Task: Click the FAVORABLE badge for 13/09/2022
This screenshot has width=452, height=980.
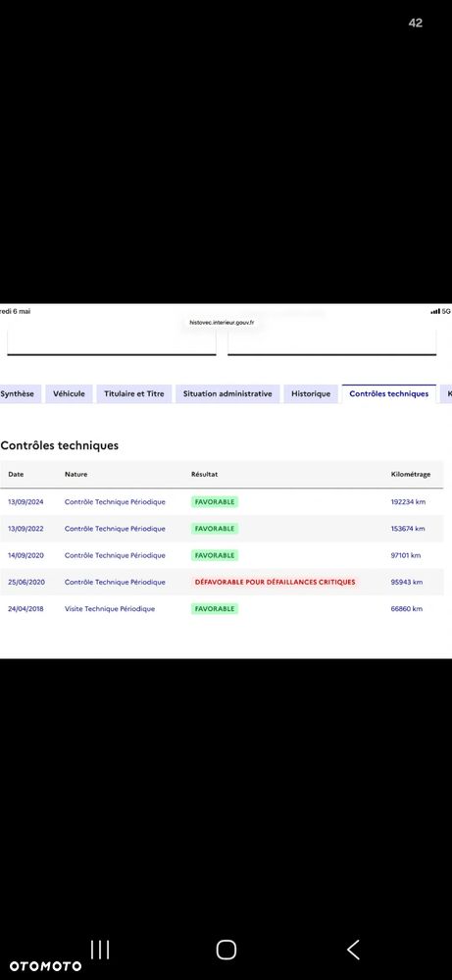Action: [215, 529]
